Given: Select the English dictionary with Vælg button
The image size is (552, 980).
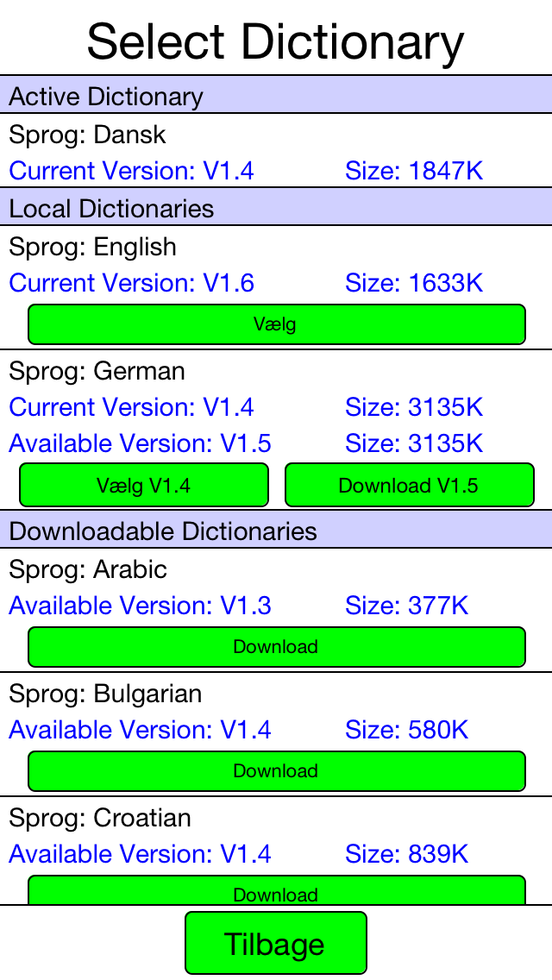Looking at the screenshot, I should click(x=276, y=324).
